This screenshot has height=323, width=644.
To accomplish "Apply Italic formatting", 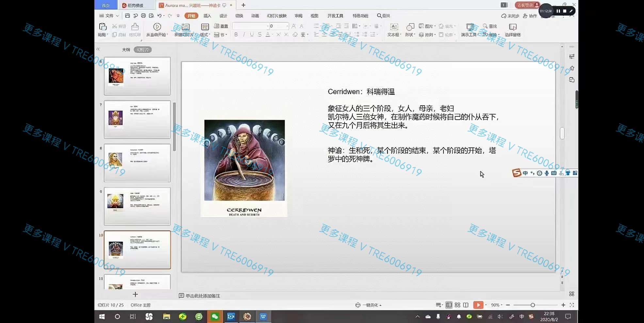I will coord(244,35).
